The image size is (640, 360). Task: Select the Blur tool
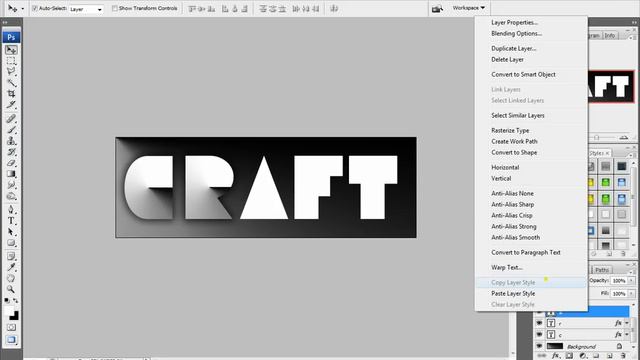coord(11,185)
